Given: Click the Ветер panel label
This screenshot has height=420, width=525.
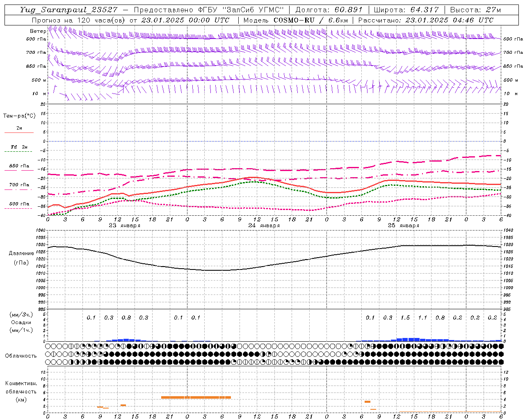Looking at the screenshot, I should [x=38, y=31].
